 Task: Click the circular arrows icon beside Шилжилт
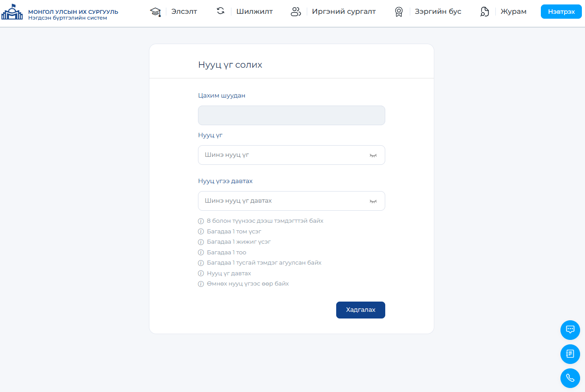[220, 11]
